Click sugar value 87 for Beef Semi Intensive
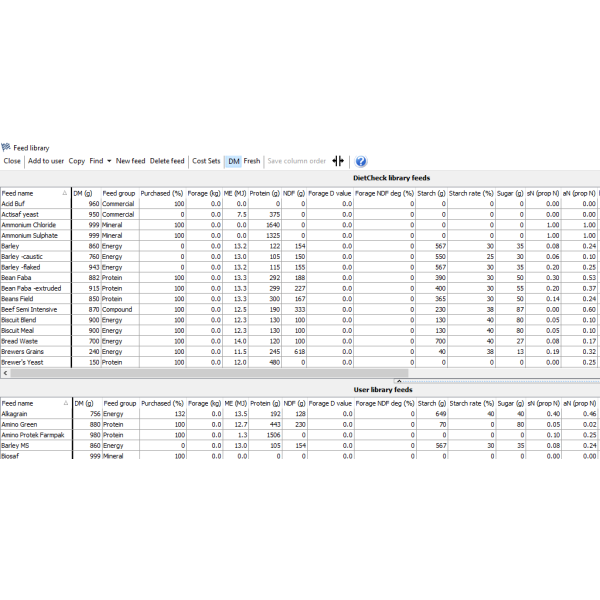 (520, 310)
